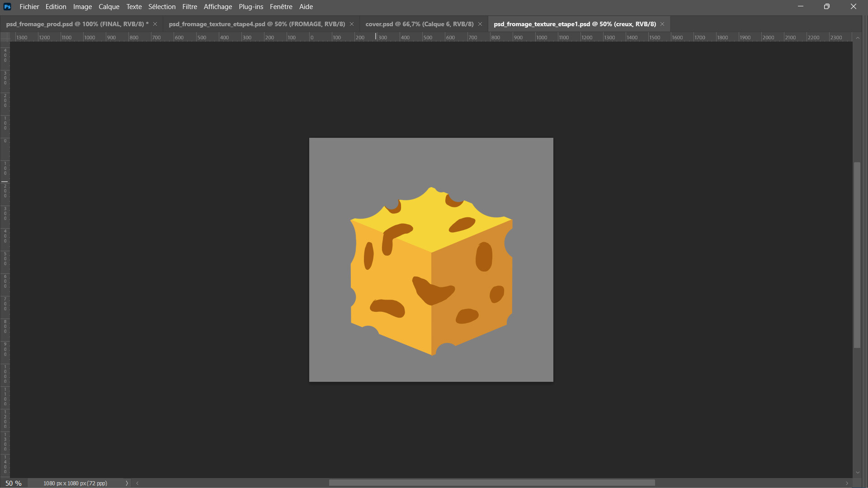Click the vertical scrollbar thumb

(857, 255)
